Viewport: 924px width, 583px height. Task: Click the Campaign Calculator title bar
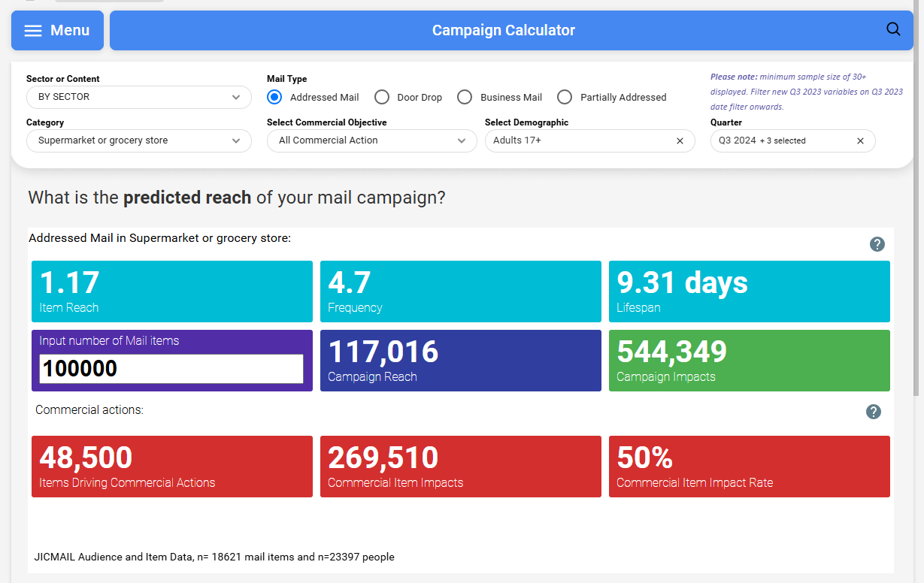tap(503, 31)
